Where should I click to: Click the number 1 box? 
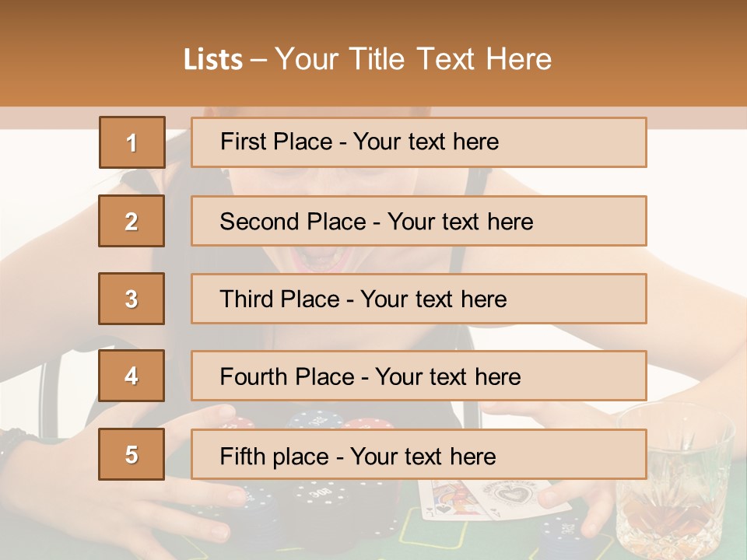pos(132,142)
